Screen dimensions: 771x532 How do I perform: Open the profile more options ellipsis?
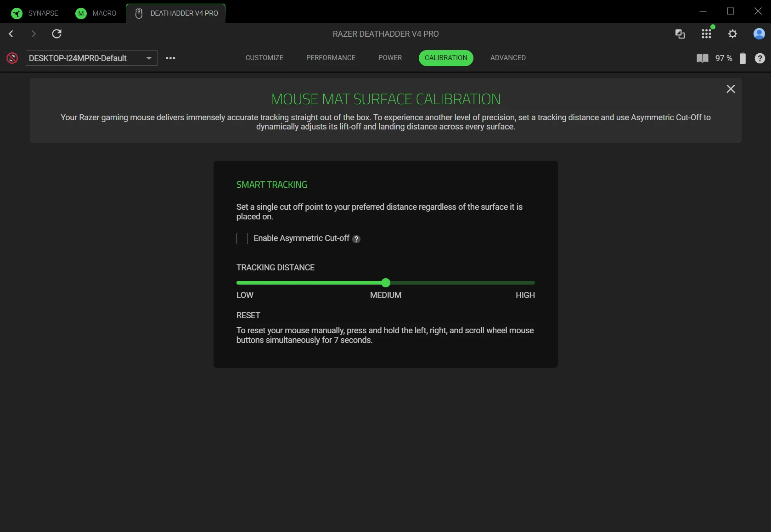tap(170, 58)
